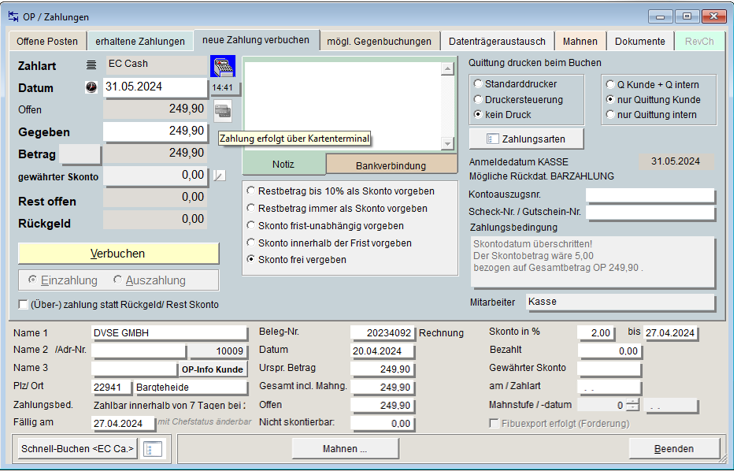Viewport: 734px width, 472px height.
Task: Switch to the Bankverbindung sub-tab
Action: [391, 165]
